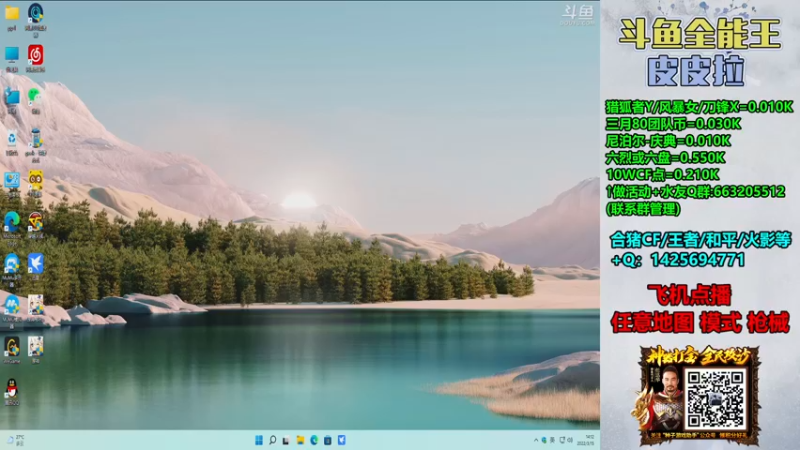
Task: Open the taskbar clock and date
Action: click(x=586, y=440)
